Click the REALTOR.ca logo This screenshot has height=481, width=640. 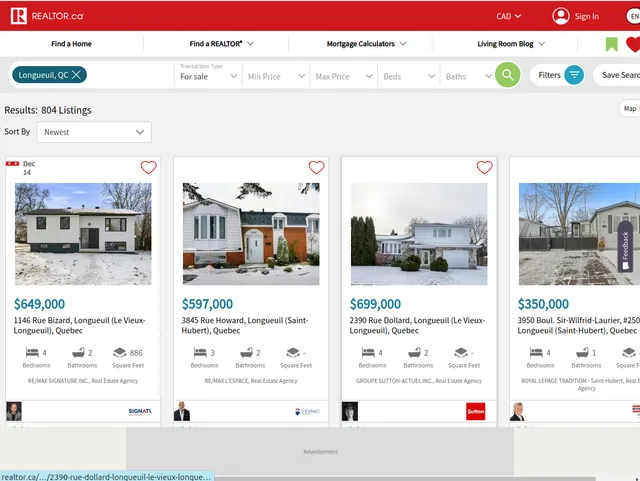click(47, 16)
